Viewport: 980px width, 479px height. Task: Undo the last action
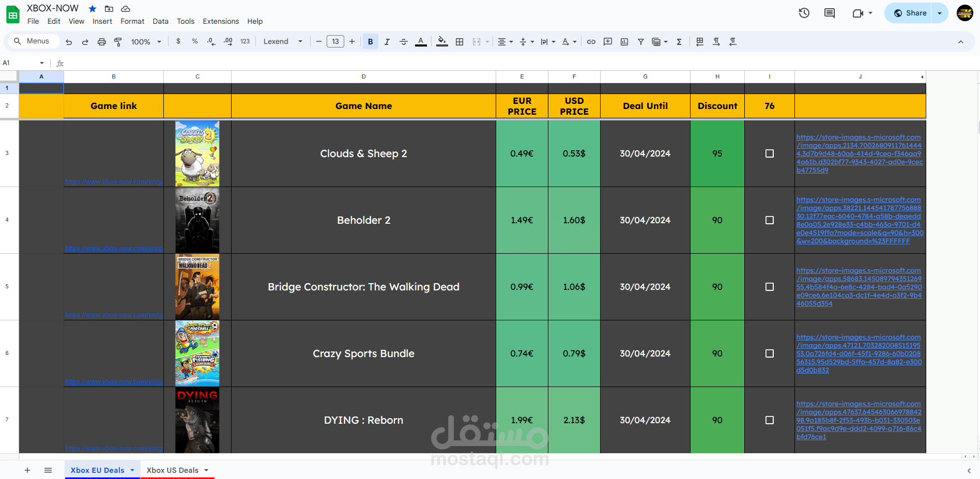pos(69,42)
